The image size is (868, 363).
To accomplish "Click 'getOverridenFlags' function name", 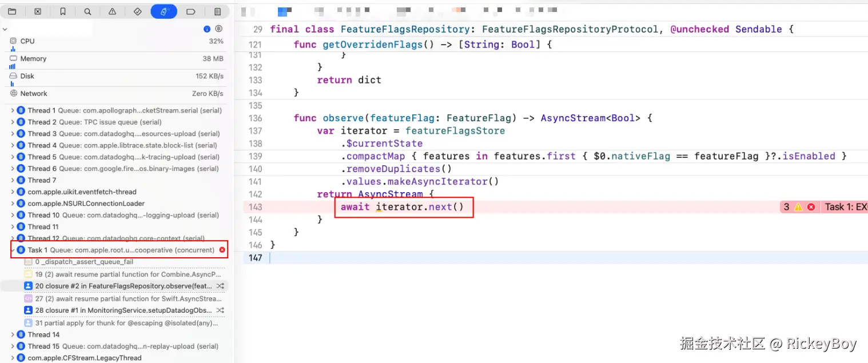I will pos(373,45).
